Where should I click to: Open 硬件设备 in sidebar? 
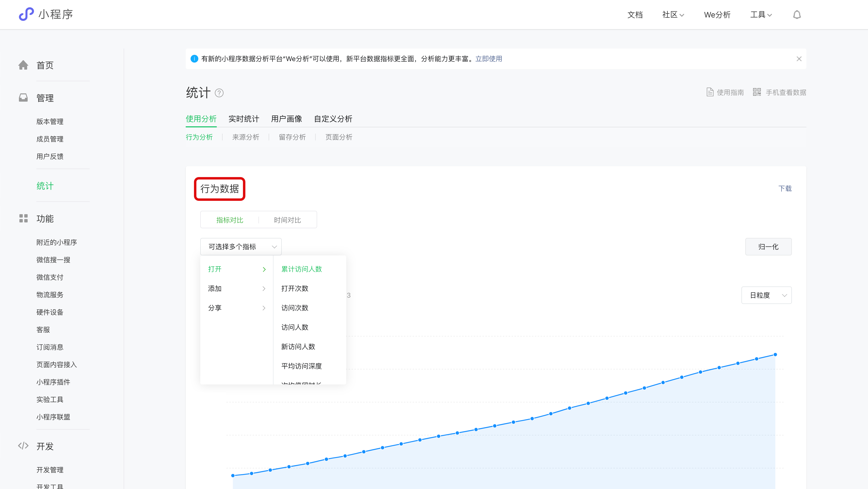pos(50,312)
